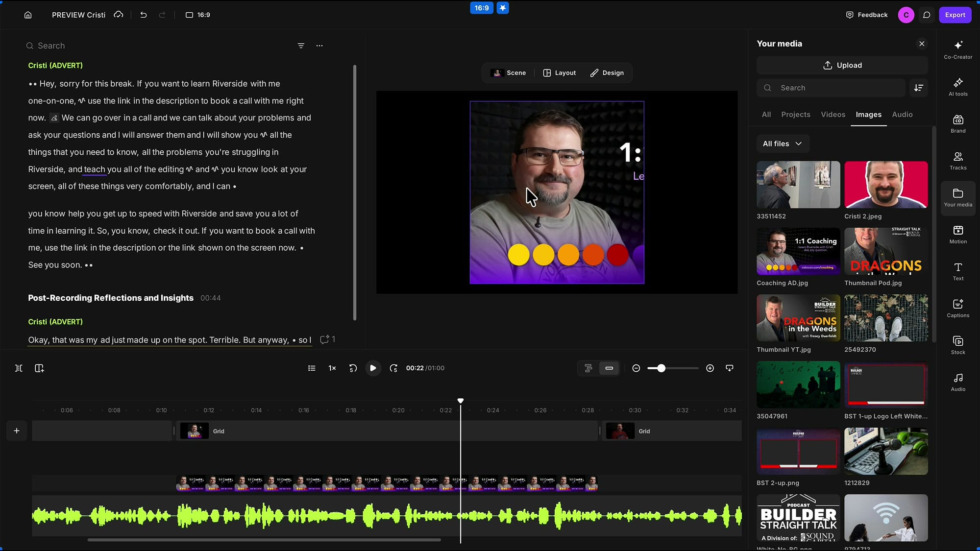Open the Motion sidebar panel
The height and width of the screenshot is (551, 980).
[x=958, y=234]
